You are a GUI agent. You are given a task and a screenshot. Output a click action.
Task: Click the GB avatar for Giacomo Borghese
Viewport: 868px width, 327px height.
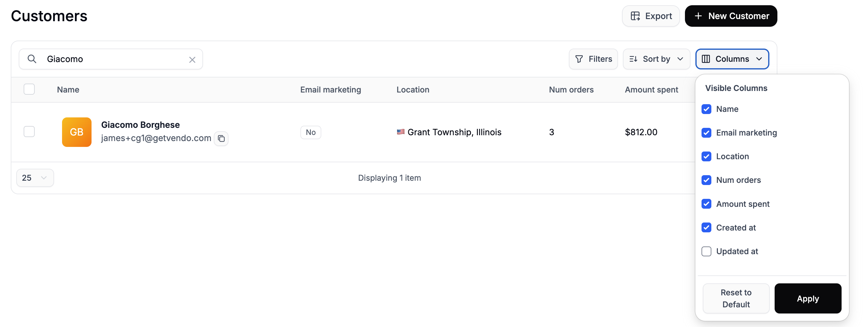pyautogui.click(x=76, y=132)
